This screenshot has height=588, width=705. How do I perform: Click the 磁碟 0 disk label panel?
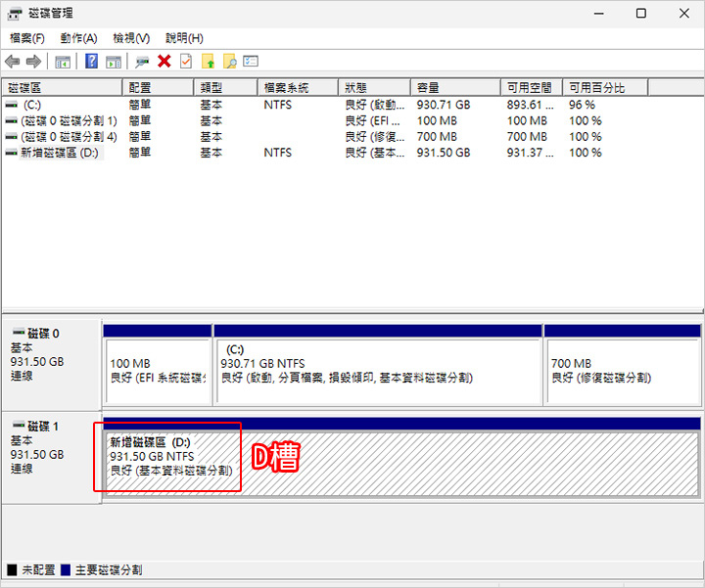coord(51,364)
